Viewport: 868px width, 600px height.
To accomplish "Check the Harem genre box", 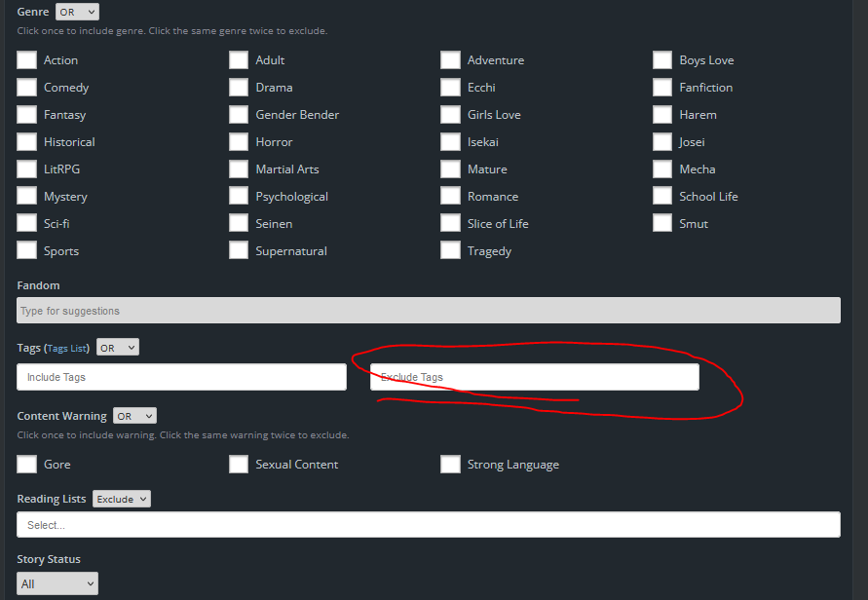I will (662, 115).
